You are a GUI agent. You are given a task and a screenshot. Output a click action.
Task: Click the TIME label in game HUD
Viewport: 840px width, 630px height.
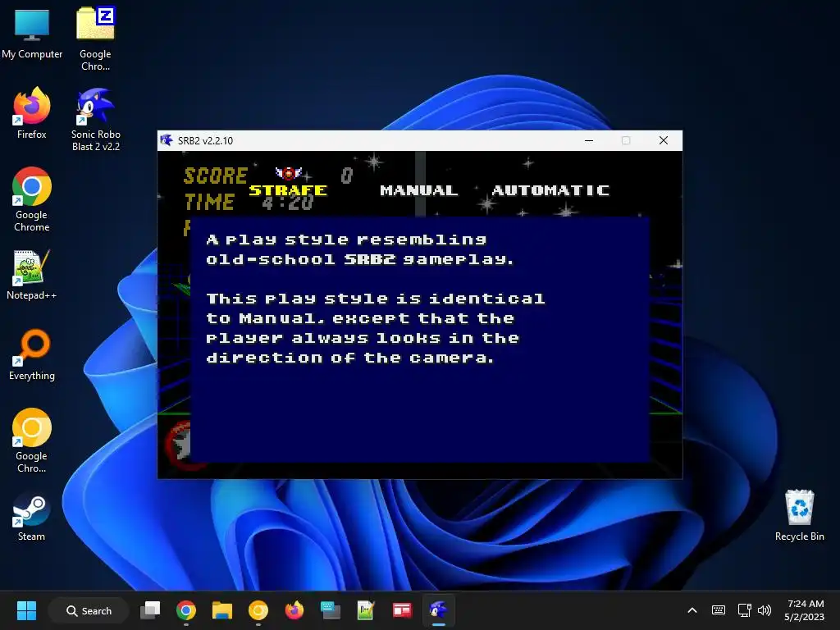209,202
